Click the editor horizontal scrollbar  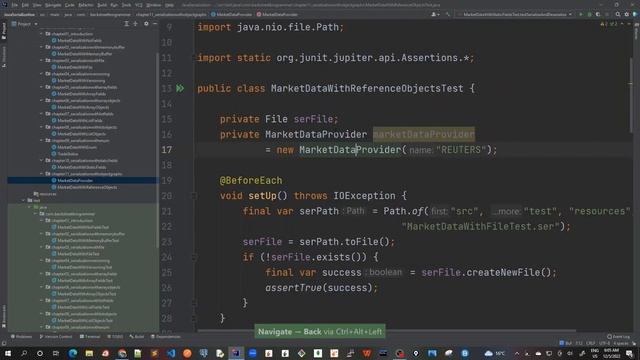click(387, 331)
